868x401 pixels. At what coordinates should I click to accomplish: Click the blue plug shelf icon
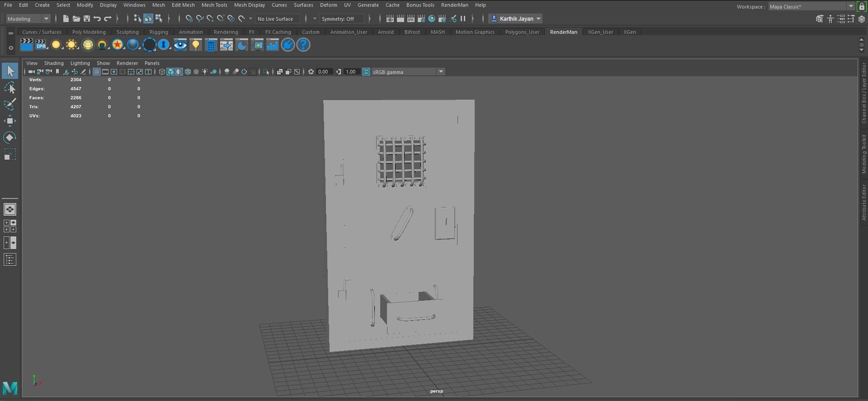click(288, 45)
